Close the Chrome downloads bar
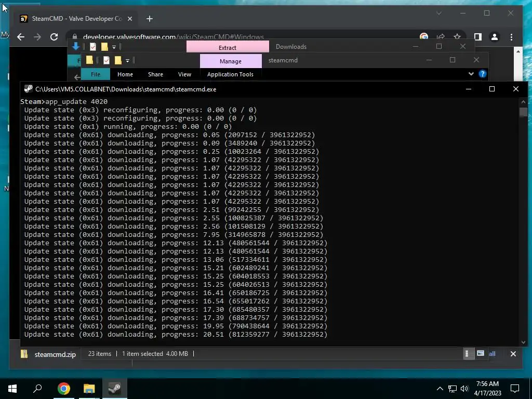This screenshot has width=532, height=399. pyautogui.click(x=513, y=354)
